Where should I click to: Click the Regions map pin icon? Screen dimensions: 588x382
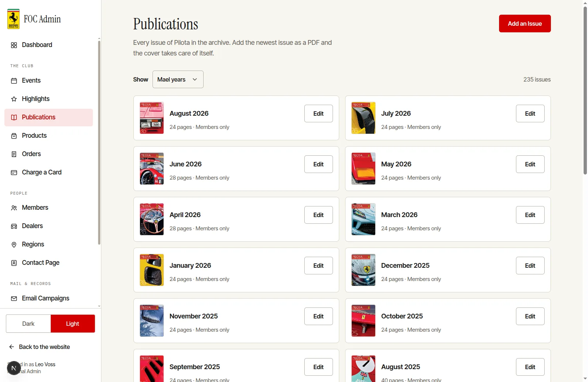(14, 245)
